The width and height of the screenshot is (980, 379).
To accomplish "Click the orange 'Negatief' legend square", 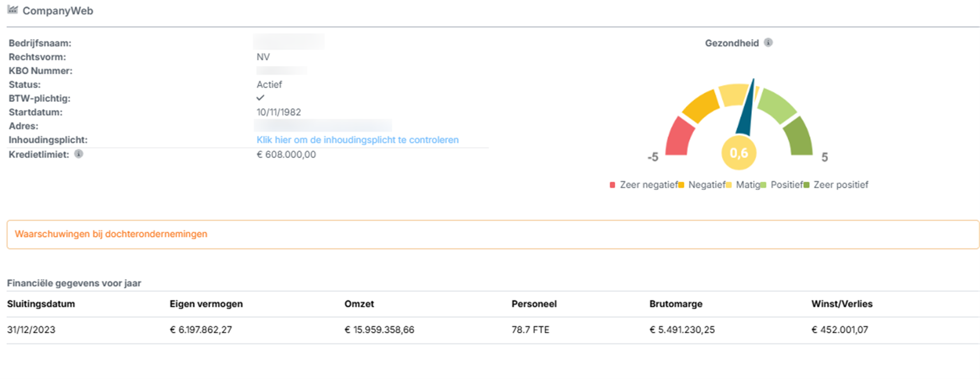I will click(x=681, y=185).
